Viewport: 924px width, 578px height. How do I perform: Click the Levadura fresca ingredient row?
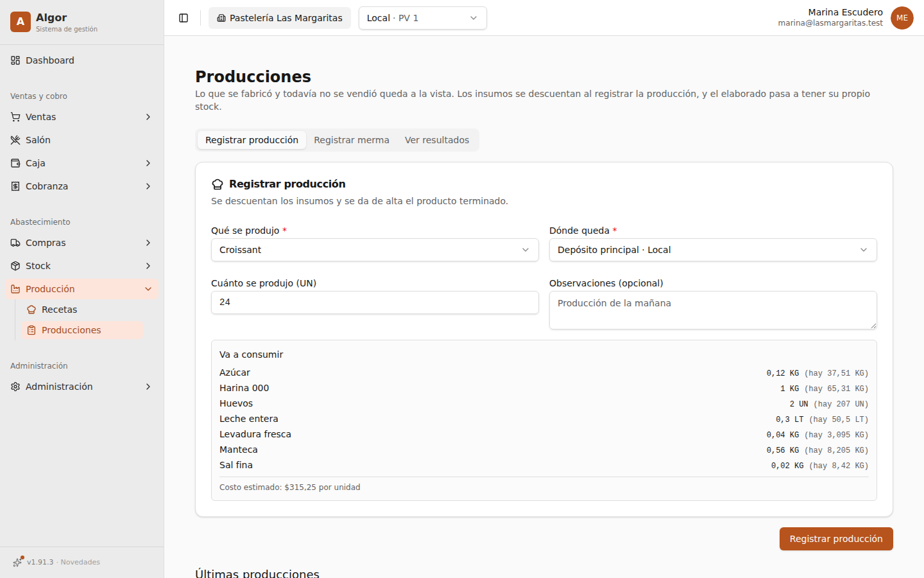coord(543,434)
